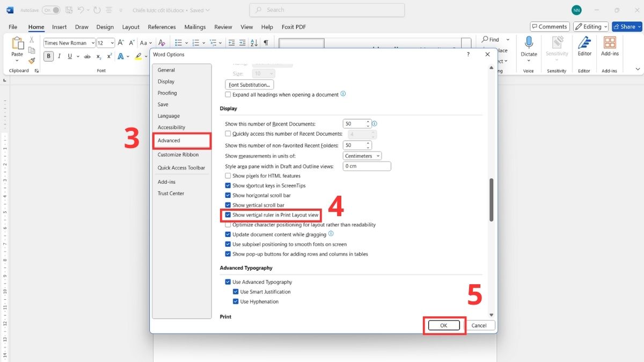Click Cancel in Word Options
644x362 pixels.
pyautogui.click(x=479, y=326)
